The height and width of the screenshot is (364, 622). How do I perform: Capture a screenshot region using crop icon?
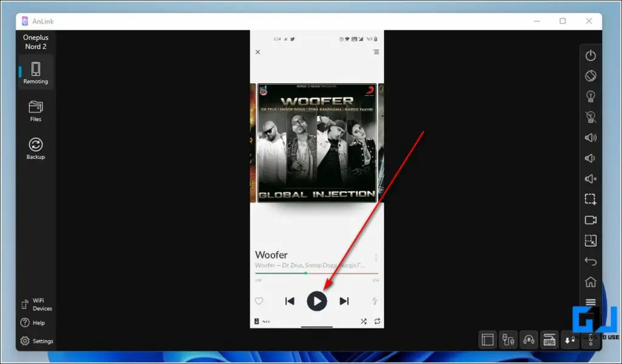pos(590,199)
